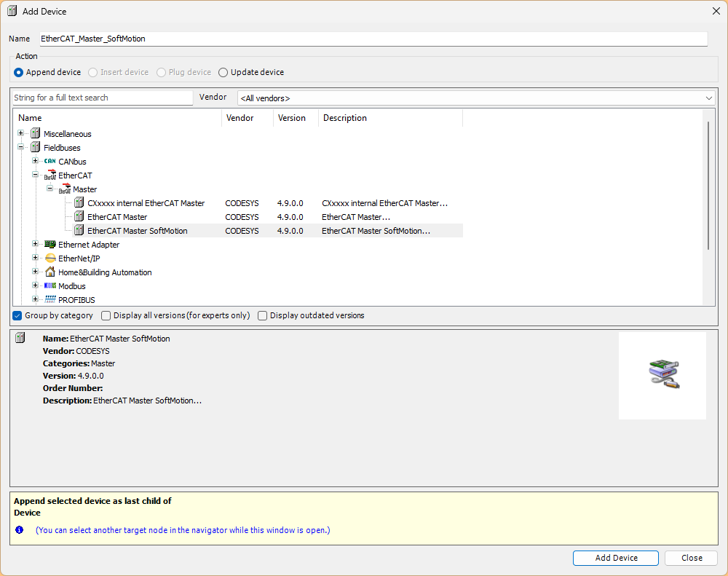The height and width of the screenshot is (576, 728).
Task: Click the 4.9.0.0 version cell for CXxxxx
Action: click(x=290, y=203)
